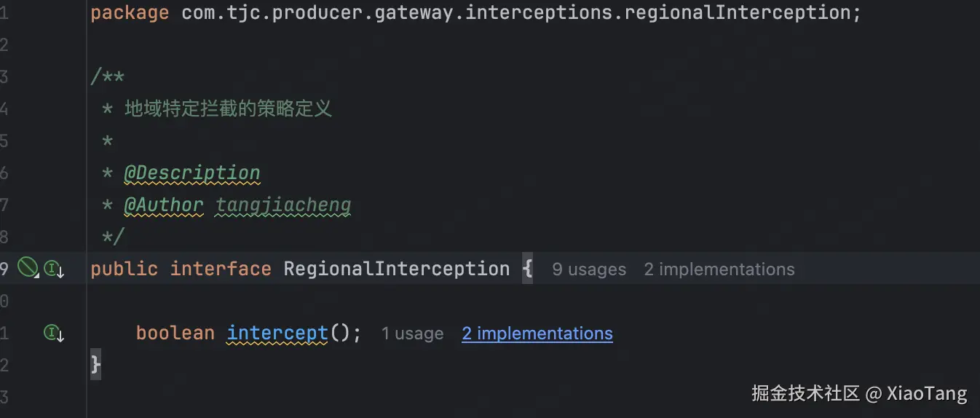This screenshot has width=980, height=418.
Task: Click the '2 implementations' hint after RegionalInterception
Action: (x=719, y=269)
